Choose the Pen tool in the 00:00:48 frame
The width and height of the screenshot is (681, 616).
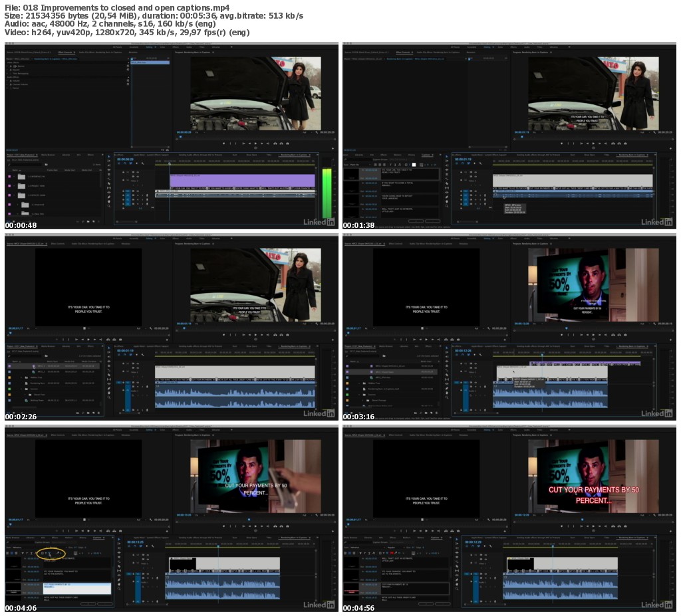pos(109,197)
